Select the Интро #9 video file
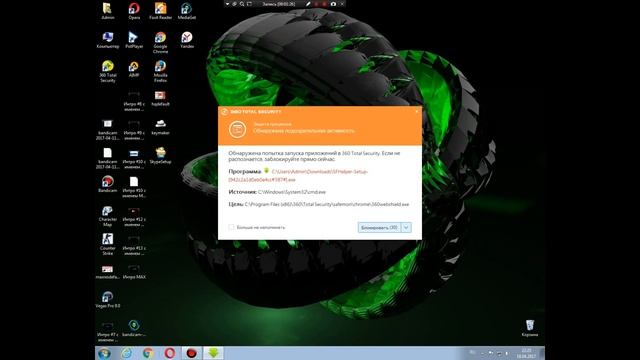Image resolution: width=640 pixels, height=360 pixels. point(134,129)
